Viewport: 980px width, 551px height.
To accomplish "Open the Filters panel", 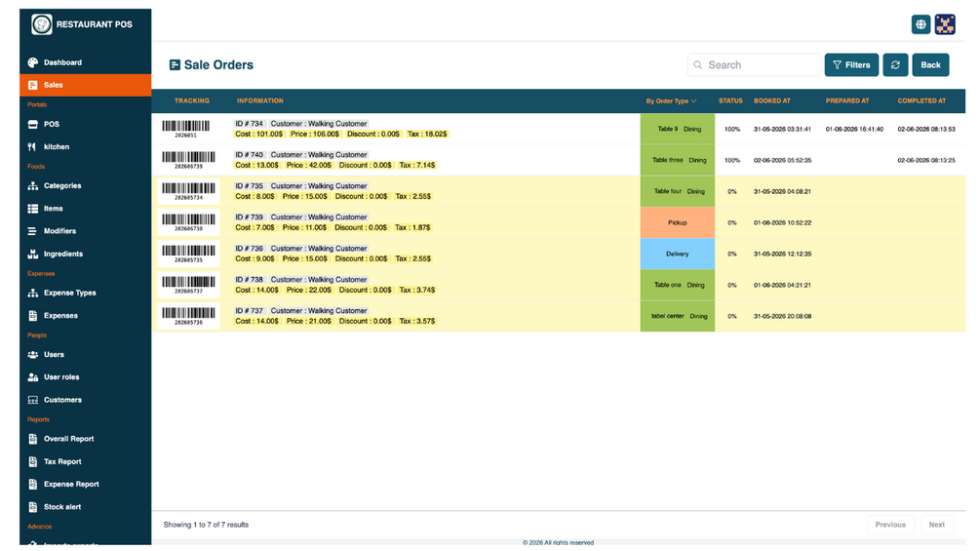I will (851, 65).
